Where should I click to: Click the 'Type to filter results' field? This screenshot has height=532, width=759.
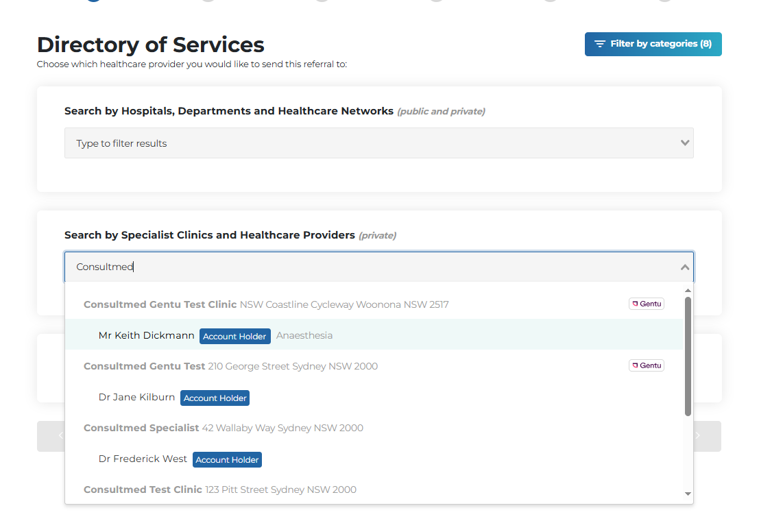(x=370, y=143)
